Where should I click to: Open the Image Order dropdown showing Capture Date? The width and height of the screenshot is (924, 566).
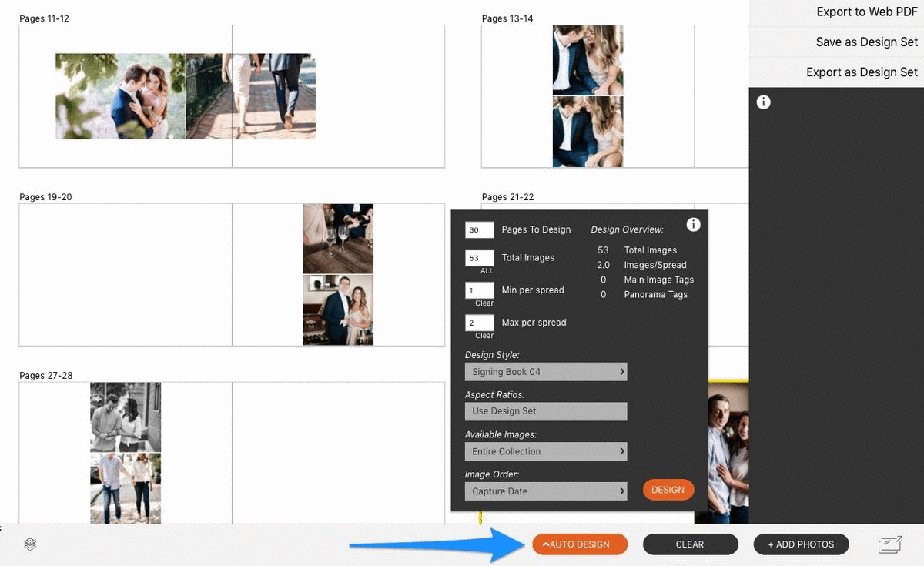pos(546,491)
